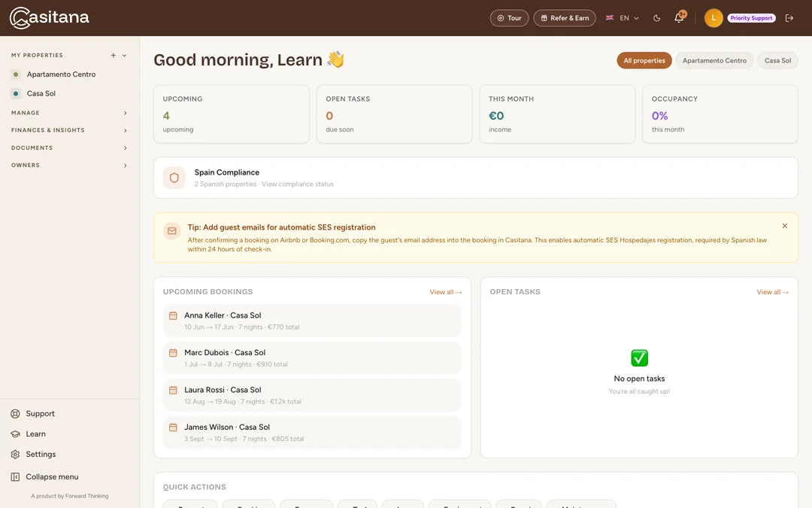This screenshot has width=812, height=508.
Task: Open the Learn link in sidebar
Action: (x=35, y=434)
